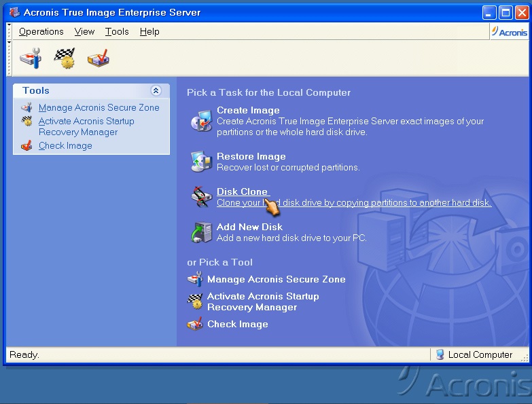Viewport: 532px width, 404px height.
Task: Click 'Local Computer' status bar text
Action: click(480, 354)
